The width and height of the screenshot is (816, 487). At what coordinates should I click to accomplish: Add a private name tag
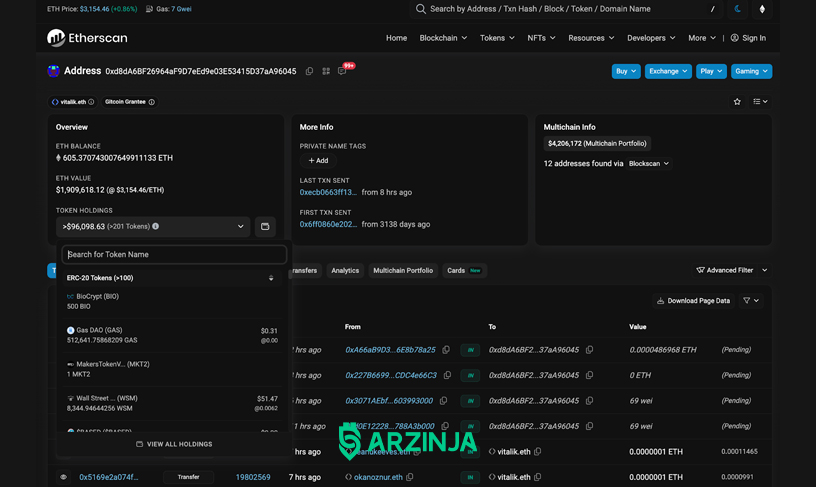coord(318,161)
